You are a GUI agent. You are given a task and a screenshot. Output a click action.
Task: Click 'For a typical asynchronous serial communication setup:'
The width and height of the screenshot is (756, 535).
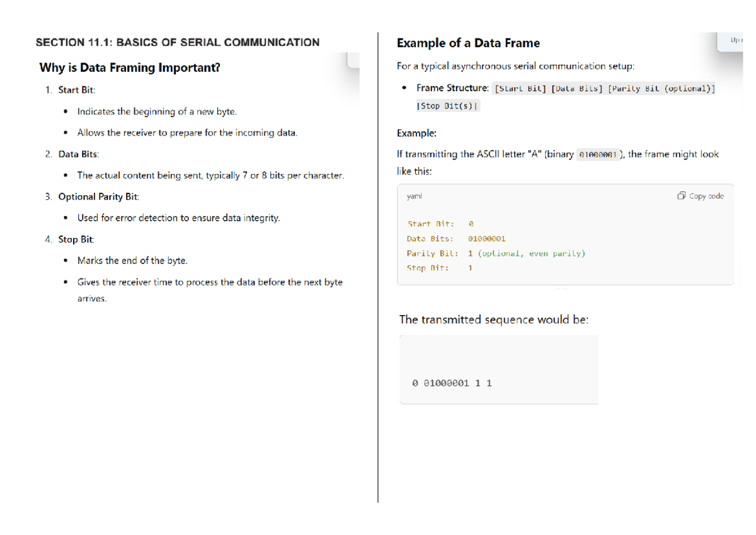click(515, 66)
